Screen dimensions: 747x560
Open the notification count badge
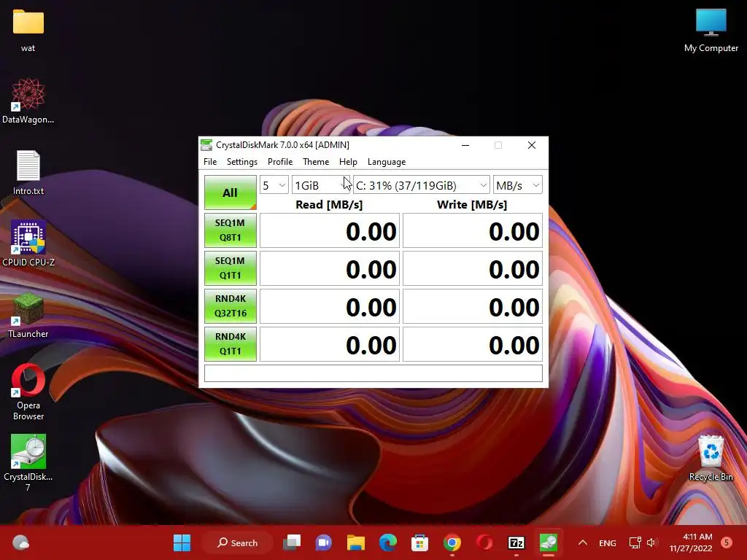coord(727,542)
